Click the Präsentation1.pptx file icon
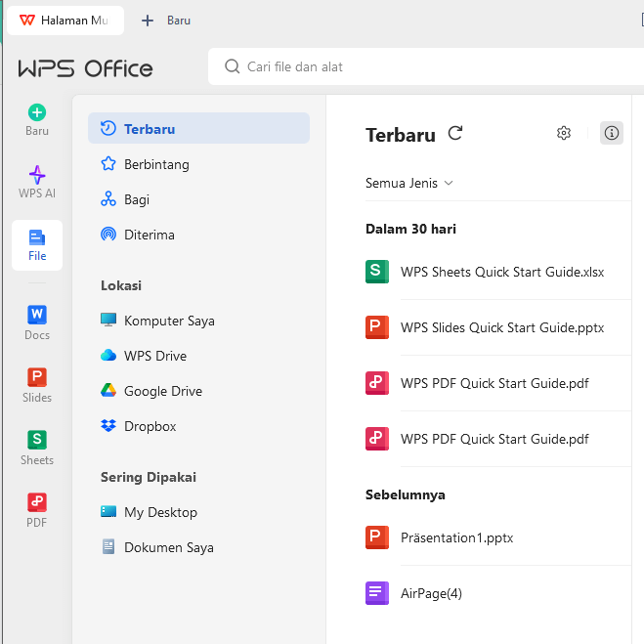Screen dimensions: 644x644 click(x=377, y=537)
